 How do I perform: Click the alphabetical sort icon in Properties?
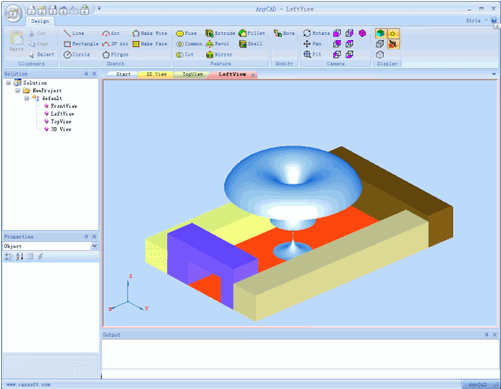(20, 256)
